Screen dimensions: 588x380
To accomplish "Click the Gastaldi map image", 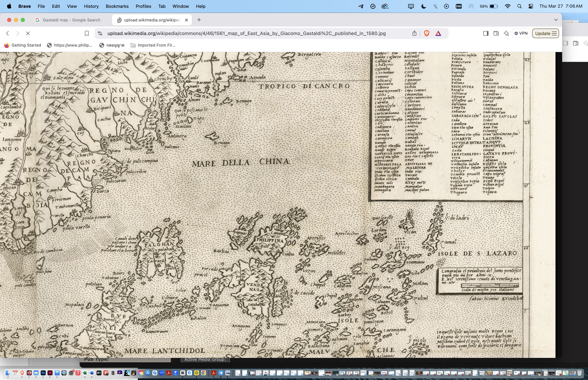I will (x=278, y=205).
